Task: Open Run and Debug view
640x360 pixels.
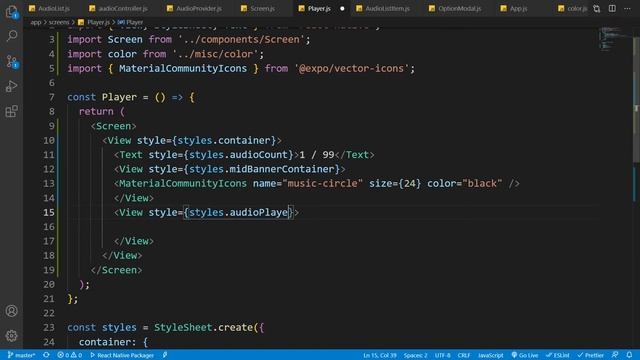Action: (x=11, y=86)
